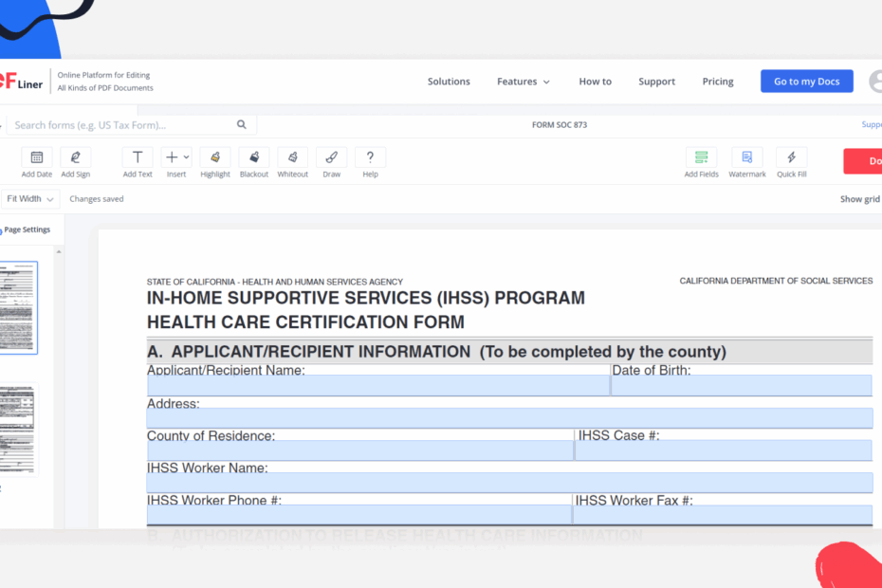The image size is (882, 588).
Task: Activate the Highlight tool
Action: click(x=214, y=163)
